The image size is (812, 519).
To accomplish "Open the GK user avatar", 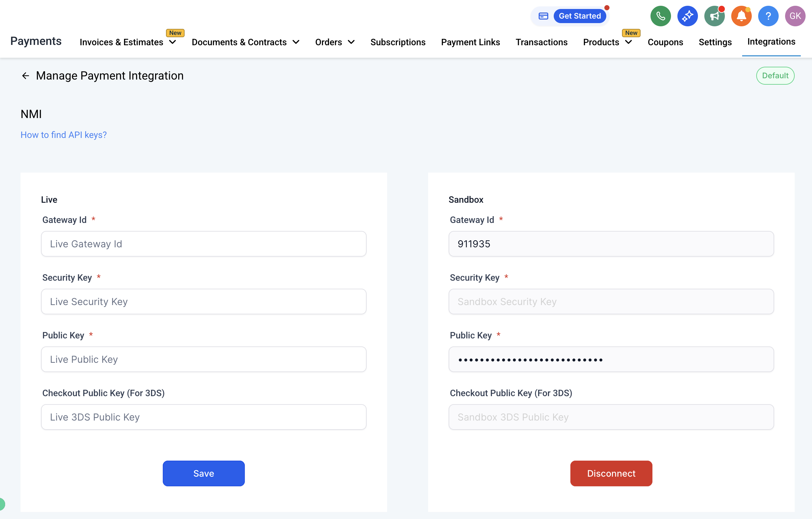I will tap(795, 16).
